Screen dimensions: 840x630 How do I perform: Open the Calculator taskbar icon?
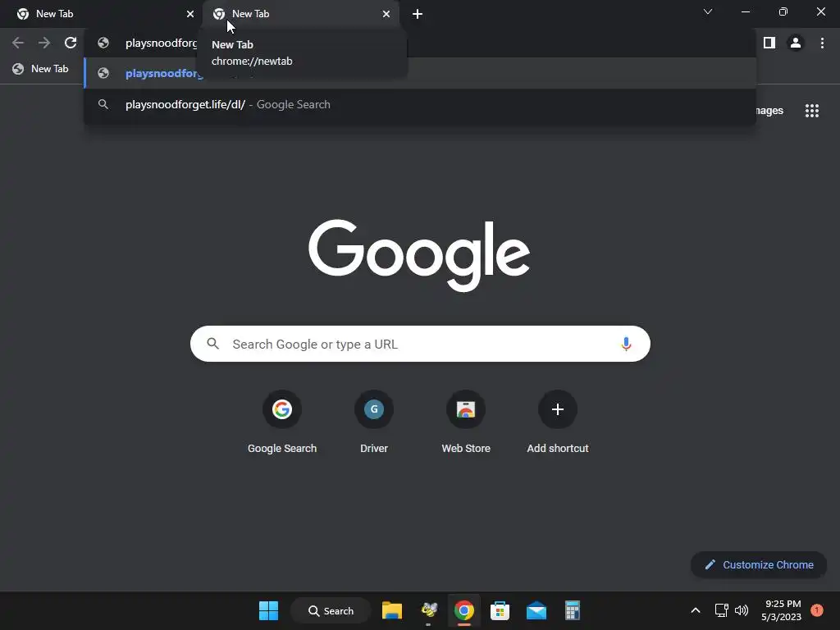[x=572, y=610]
